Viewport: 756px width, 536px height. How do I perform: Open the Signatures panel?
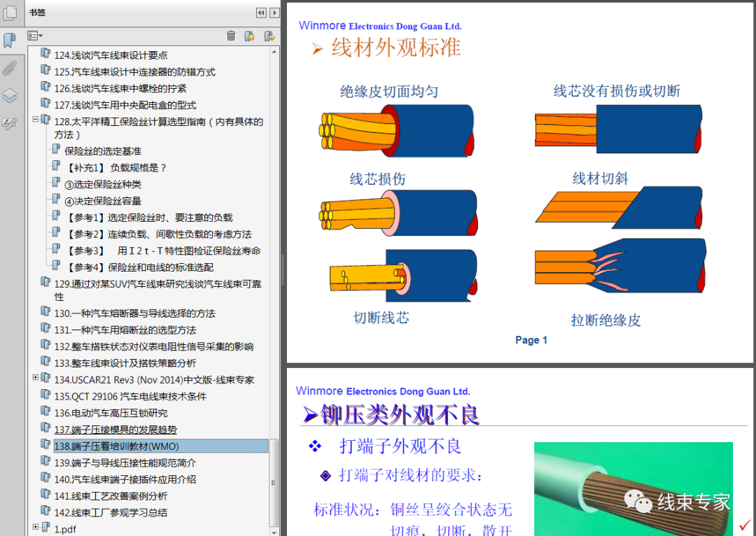pyautogui.click(x=10, y=124)
